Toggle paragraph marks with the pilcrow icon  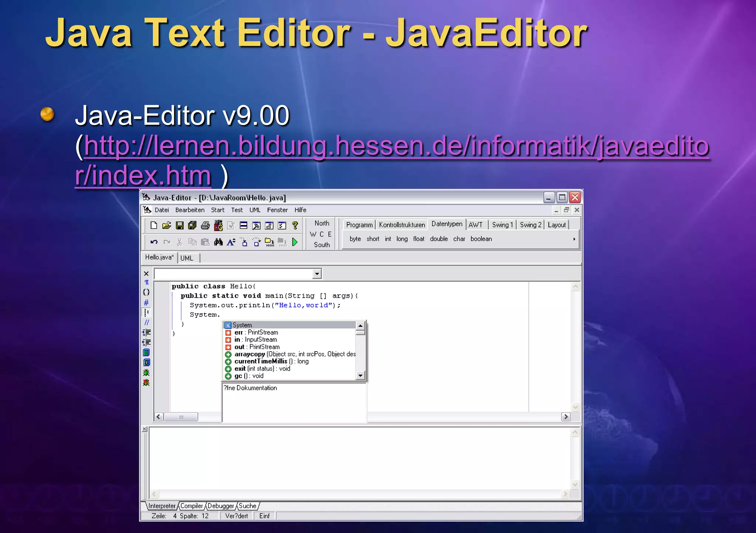pyautogui.click(x=147, y=282)
